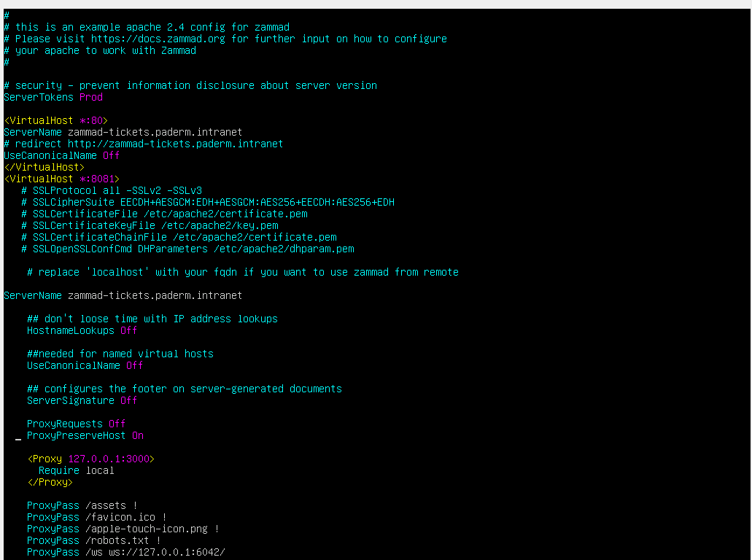752x560 pixels.
Task: Click 'ProxyPass /assets !' line
Action: (x=82, y=505)
